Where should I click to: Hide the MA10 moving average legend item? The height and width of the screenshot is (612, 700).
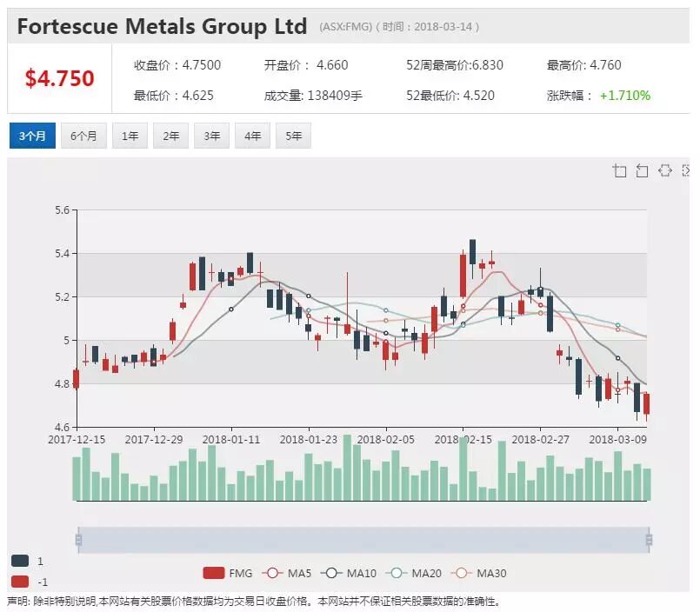pyautogui.click(x=349, y=573)
